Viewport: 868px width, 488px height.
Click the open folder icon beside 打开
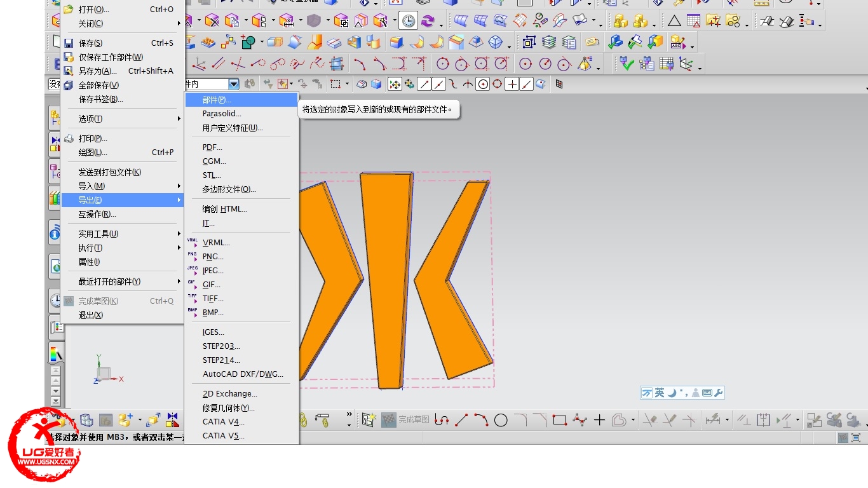point(69,10)
